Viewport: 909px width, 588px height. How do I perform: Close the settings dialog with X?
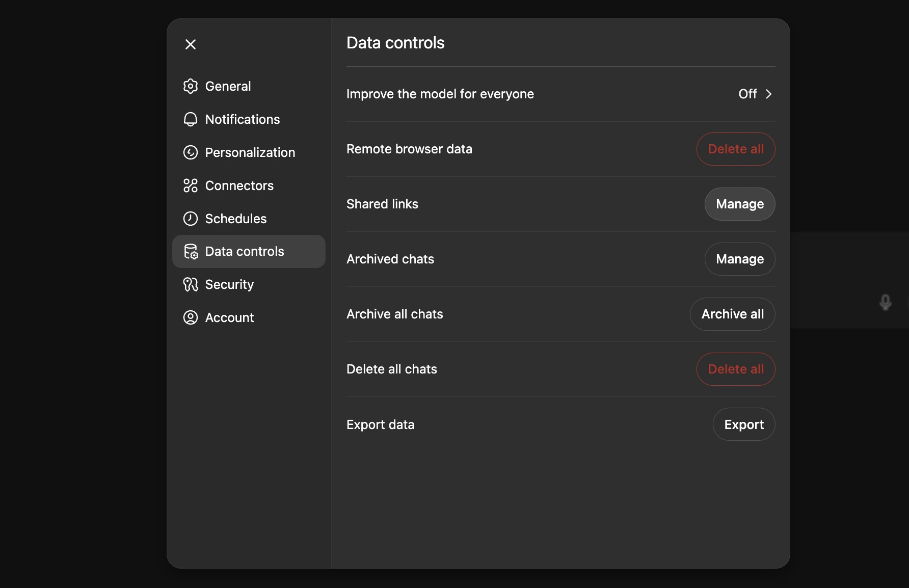coord(191,44)
